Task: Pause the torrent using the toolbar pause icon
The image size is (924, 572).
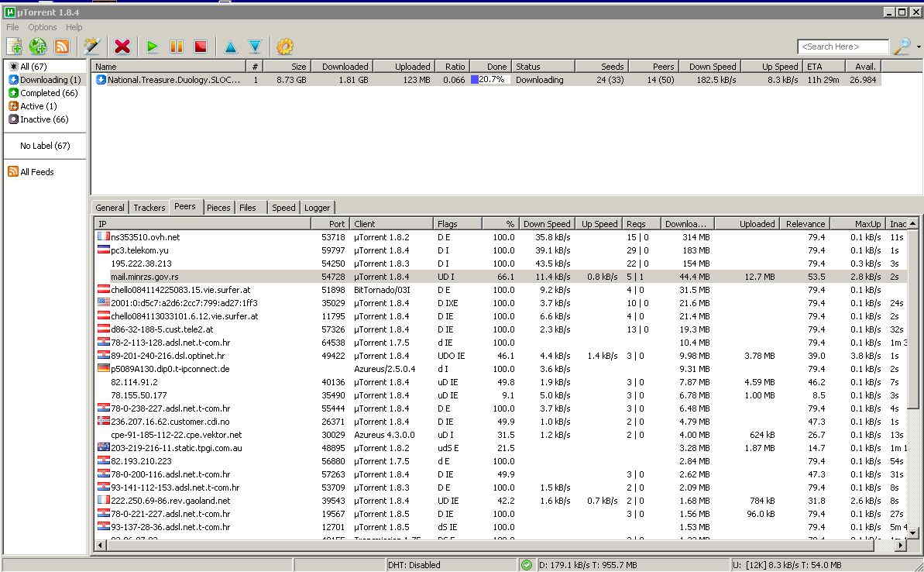Action: pos(176,46)
